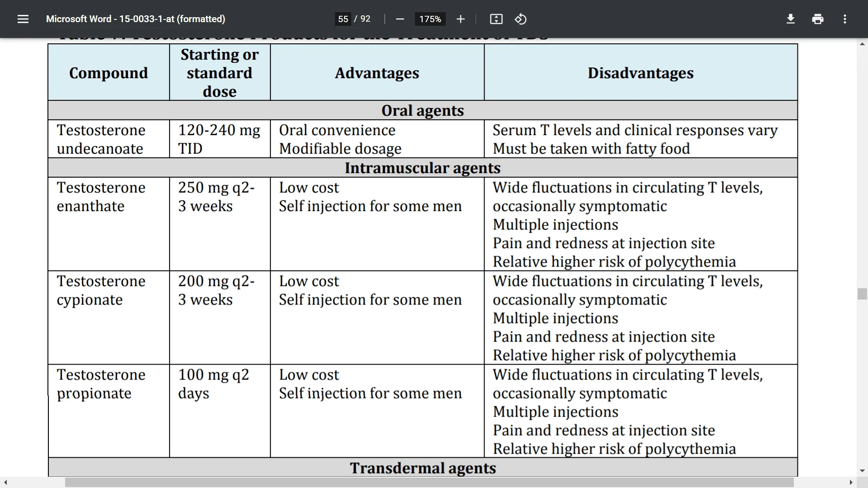
Task: Click the Testosterone undecanoate cell
Action: pos(101,139)
